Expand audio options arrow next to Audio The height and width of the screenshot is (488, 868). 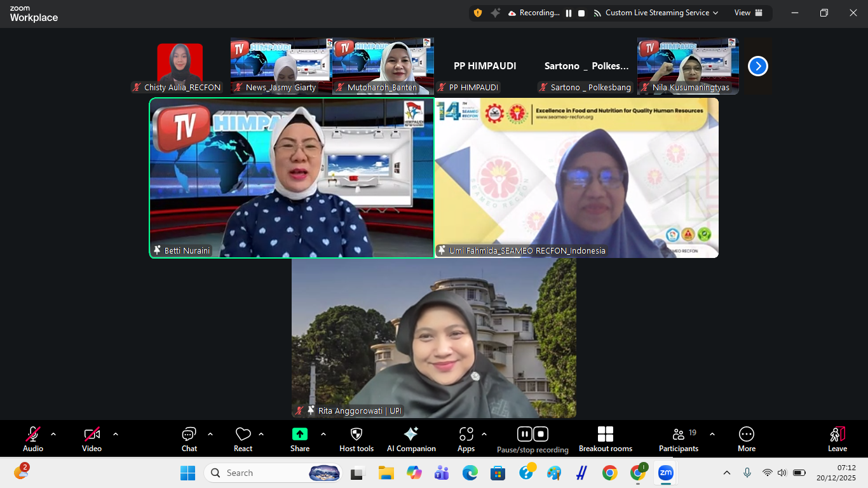[53, 435]
